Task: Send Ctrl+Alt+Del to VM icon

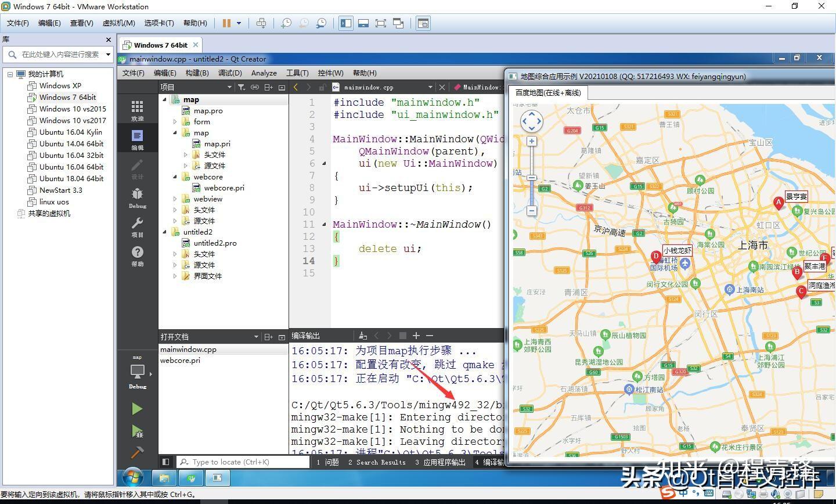Action: 261,23
